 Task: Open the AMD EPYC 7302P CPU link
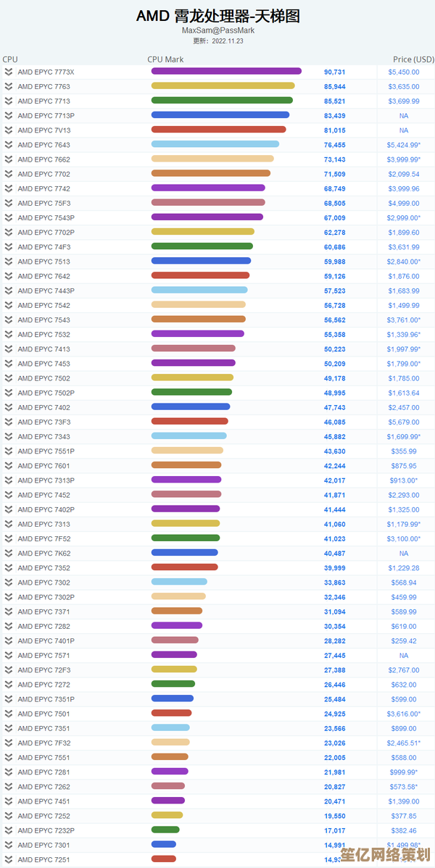coord(46,597)
